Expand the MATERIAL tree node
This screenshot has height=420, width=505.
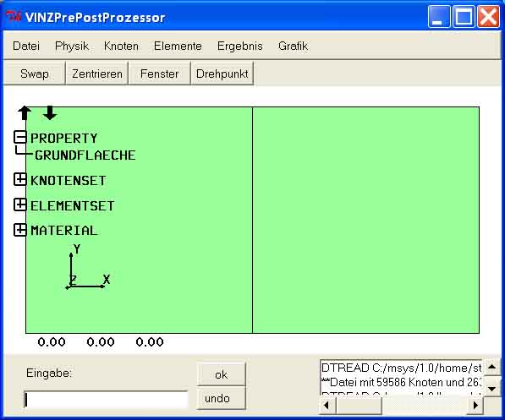(x=20, y=230)
